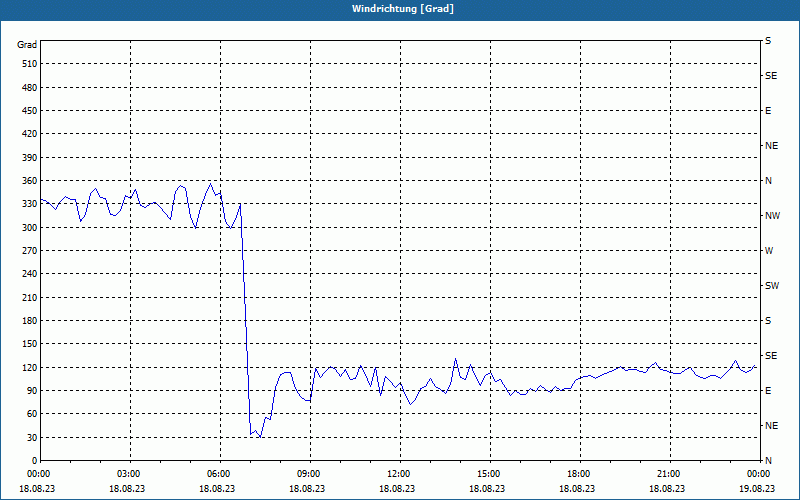Image resolution: width=800 pixels, height=500 pixels.
Task: Click the NW compass label on right axis
Action: pos(772,216)
